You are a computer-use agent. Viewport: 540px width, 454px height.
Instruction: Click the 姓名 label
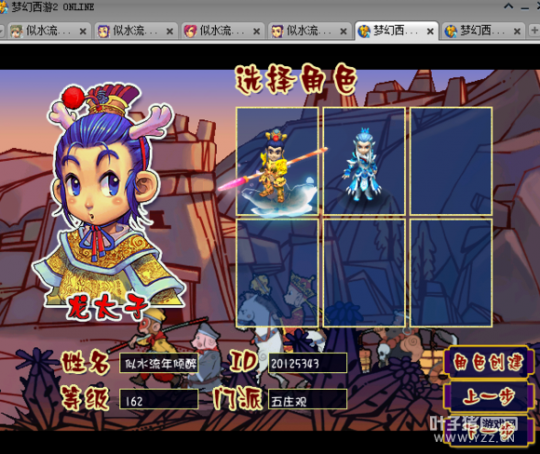tap(85, 362)
